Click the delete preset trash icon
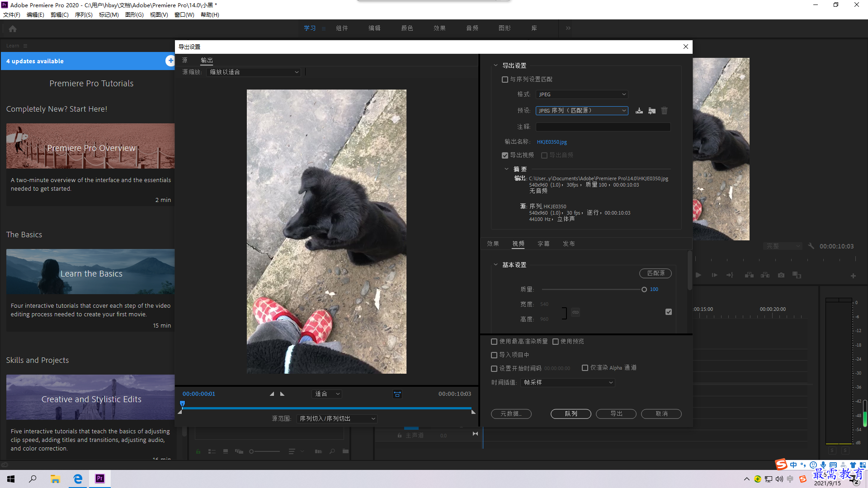The width and height of the screenshot is (868, 488). tap(664, 111)
